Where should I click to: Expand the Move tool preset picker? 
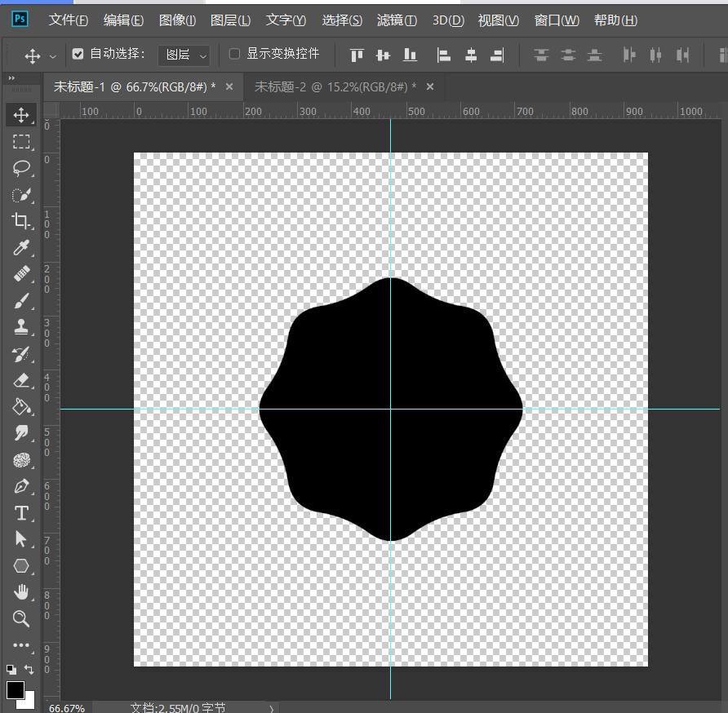pos(53,55)
